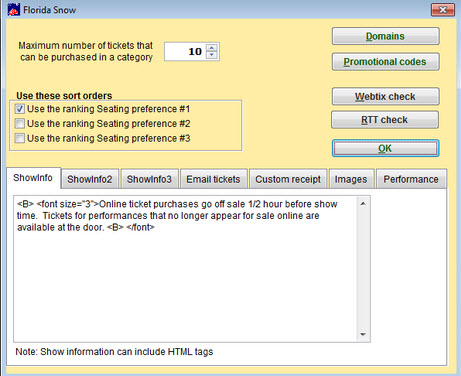This screenshot has height=376, width=461.
Task: Open the Performance tab
Action: pos(411,179)
